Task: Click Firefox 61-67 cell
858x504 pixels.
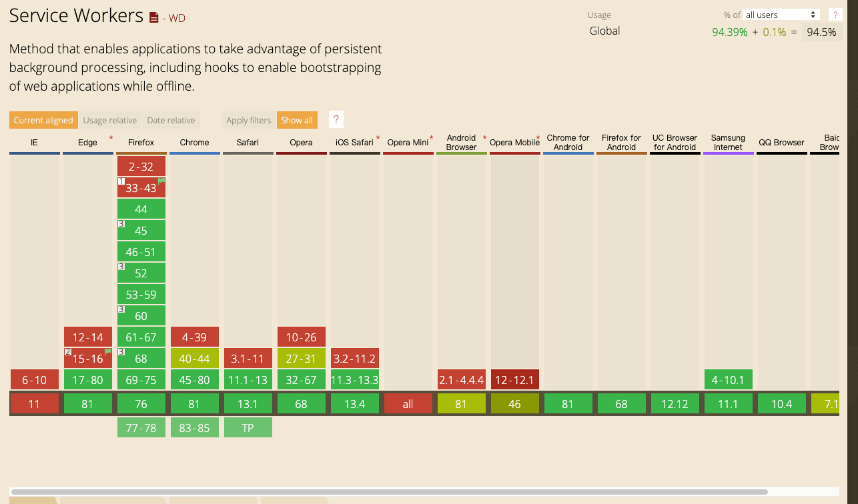Action: [x=141, y=337]
